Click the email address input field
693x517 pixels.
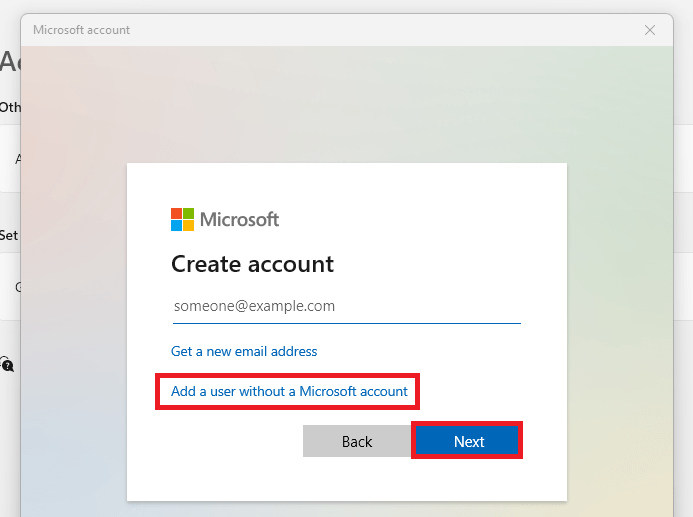(x=346, y=306)
